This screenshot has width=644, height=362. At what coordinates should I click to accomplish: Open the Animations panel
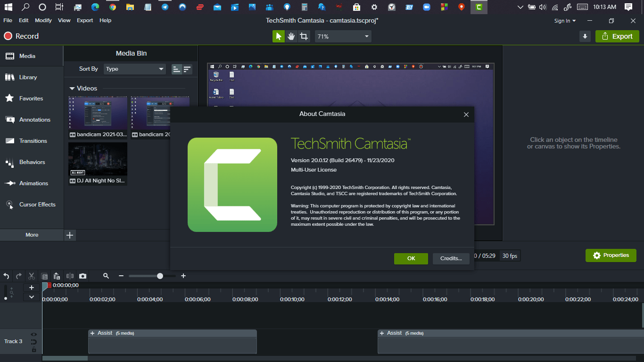[32, 183]
